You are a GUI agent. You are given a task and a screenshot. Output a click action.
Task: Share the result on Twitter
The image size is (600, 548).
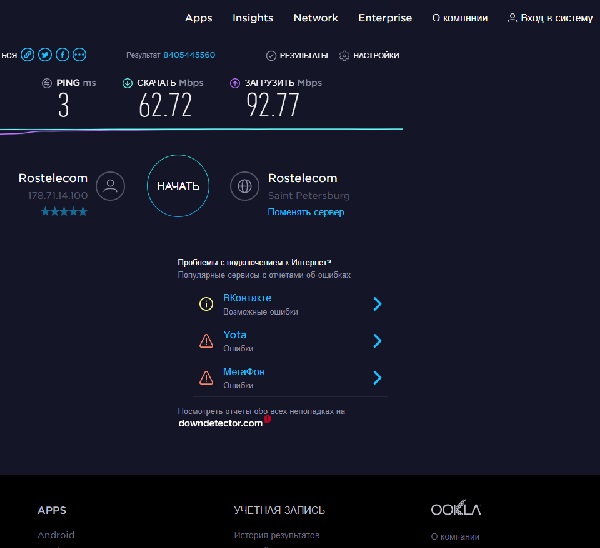[45, 55]
